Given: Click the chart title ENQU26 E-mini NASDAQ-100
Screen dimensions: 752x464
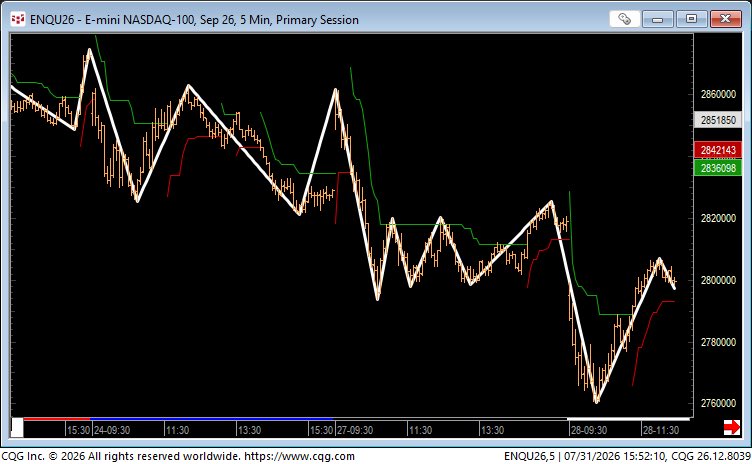Looking at the screenshot, I should pyautogui.click(x=194, y=20).
